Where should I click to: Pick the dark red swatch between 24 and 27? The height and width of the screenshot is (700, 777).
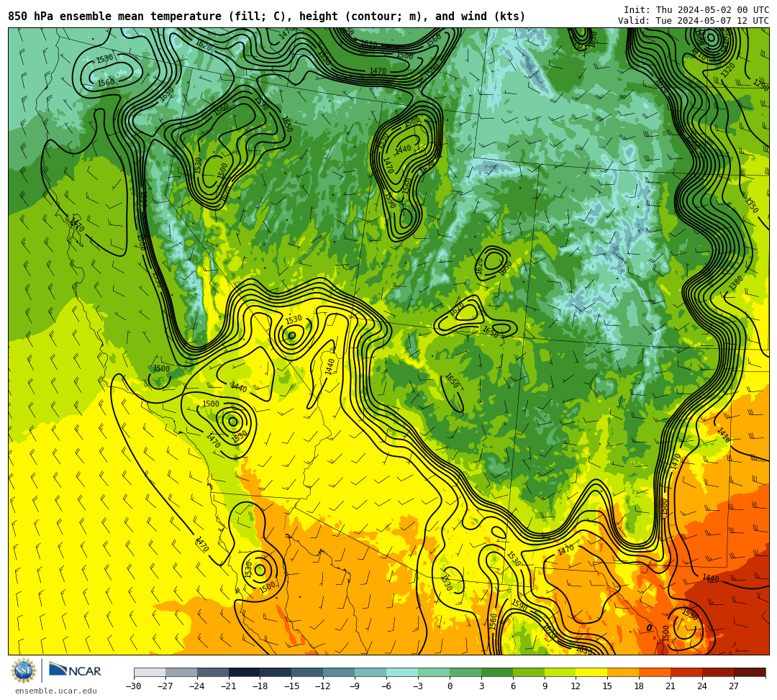pyautogui.click(x=719, y=672)
